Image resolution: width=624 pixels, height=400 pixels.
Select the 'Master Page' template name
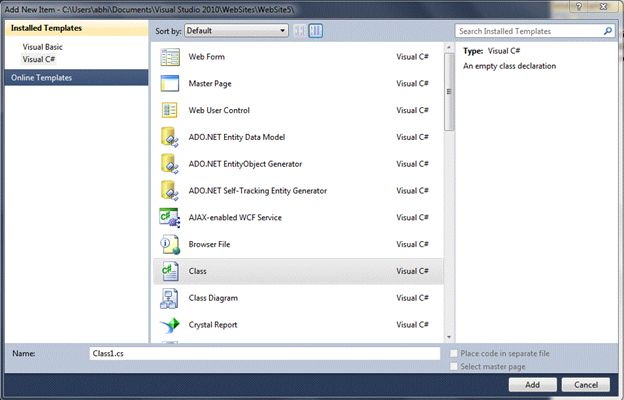[210, 84]
